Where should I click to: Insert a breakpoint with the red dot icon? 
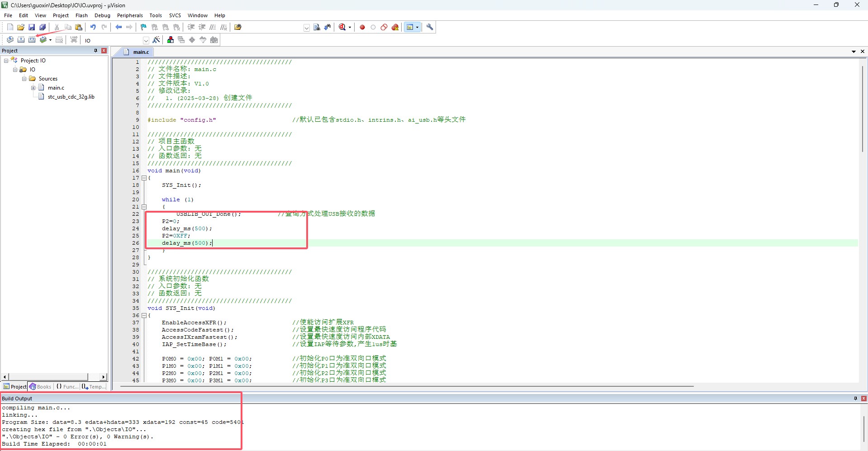point(362,27)
